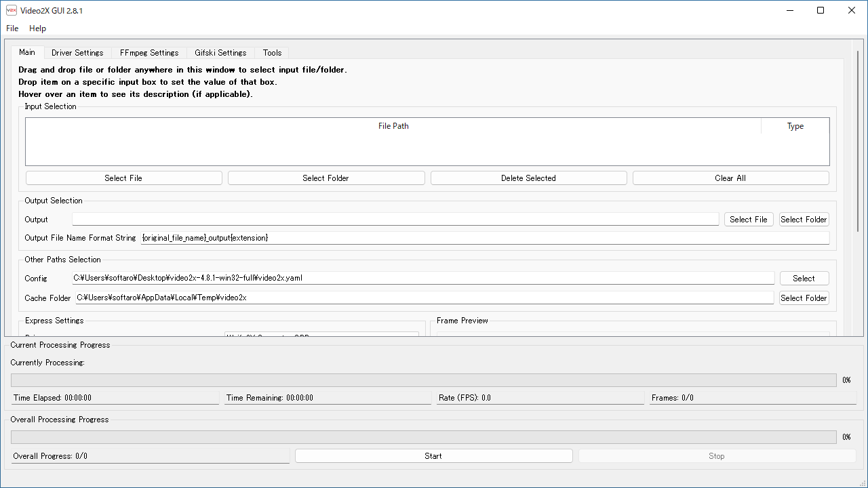This screenshot has width=868, height=488.
Task: Click the Output path input field
Action: pyautogui.click(x=395, y=220)
